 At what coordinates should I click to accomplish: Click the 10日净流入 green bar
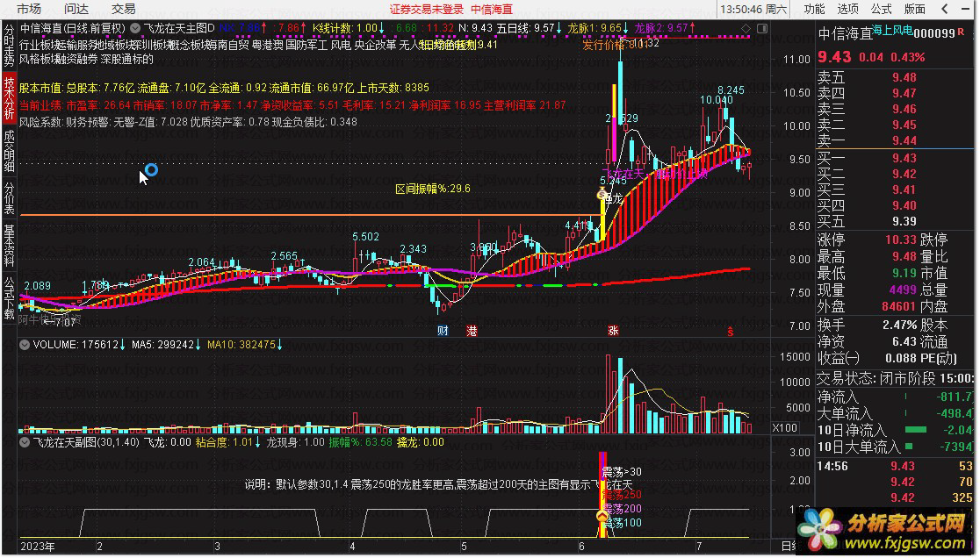point(916,430)
